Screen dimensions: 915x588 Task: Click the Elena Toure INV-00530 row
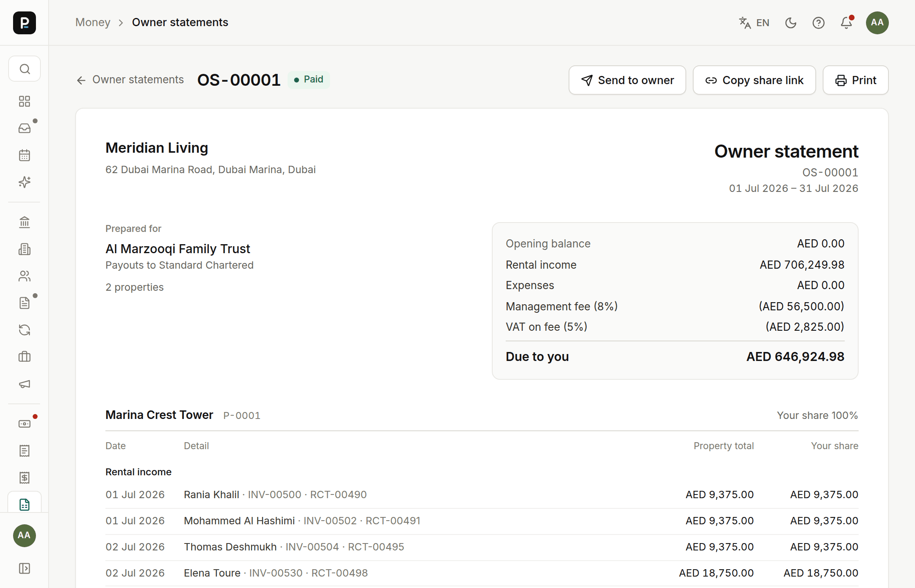click(482, 573)
